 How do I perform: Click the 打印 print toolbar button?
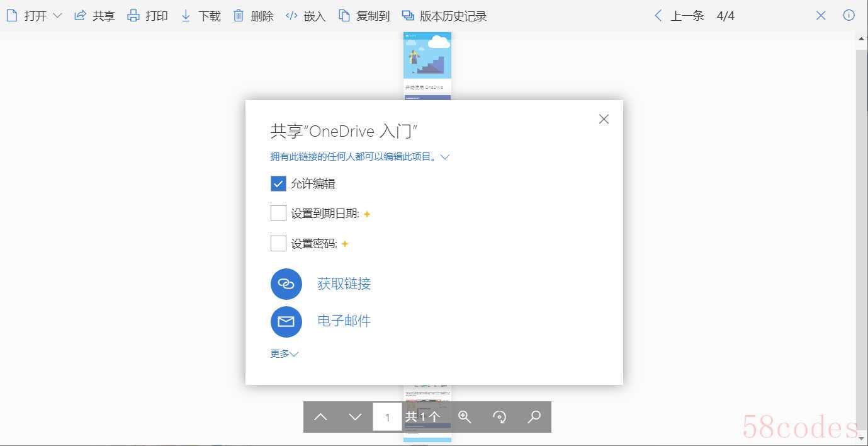point(147,16)
